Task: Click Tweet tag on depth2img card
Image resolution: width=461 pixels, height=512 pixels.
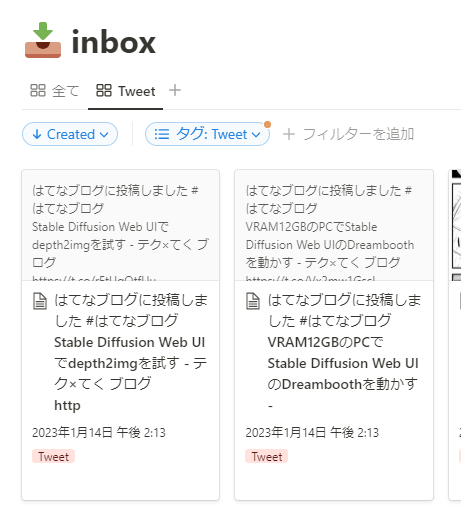Action: (x=53, y=456)
